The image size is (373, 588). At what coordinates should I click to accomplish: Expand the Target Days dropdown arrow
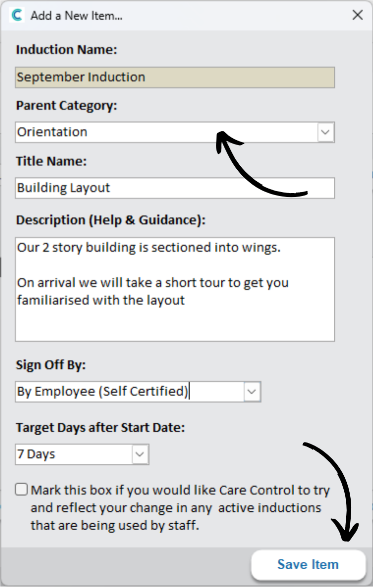tap(140, 454)
